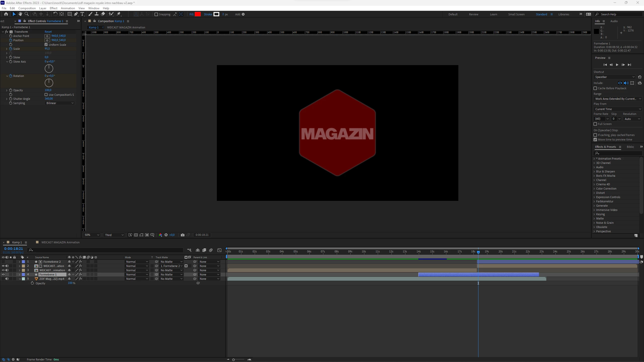
Task: Open the Animation menu
Action: pyautogui.click(x=68, y=8)
